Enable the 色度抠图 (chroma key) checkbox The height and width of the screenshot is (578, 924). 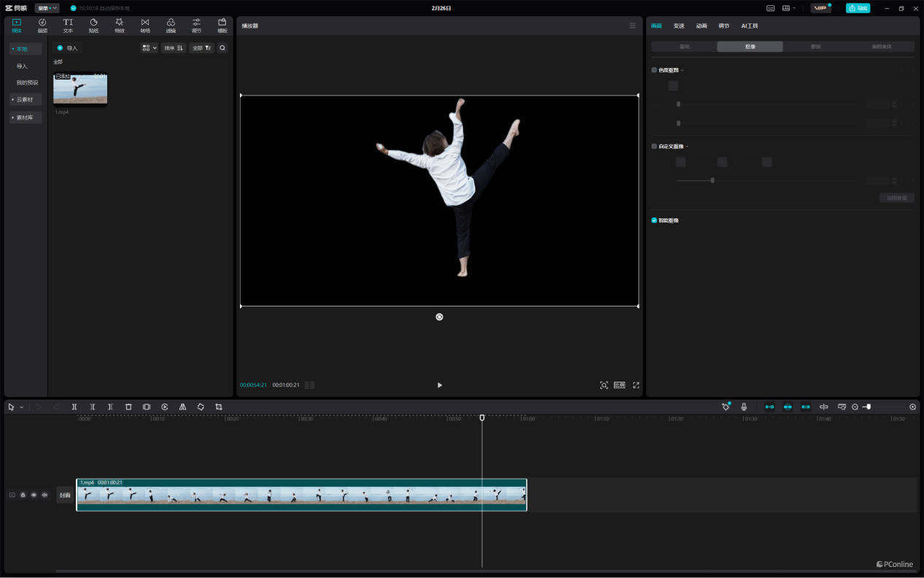click(654, 70)
